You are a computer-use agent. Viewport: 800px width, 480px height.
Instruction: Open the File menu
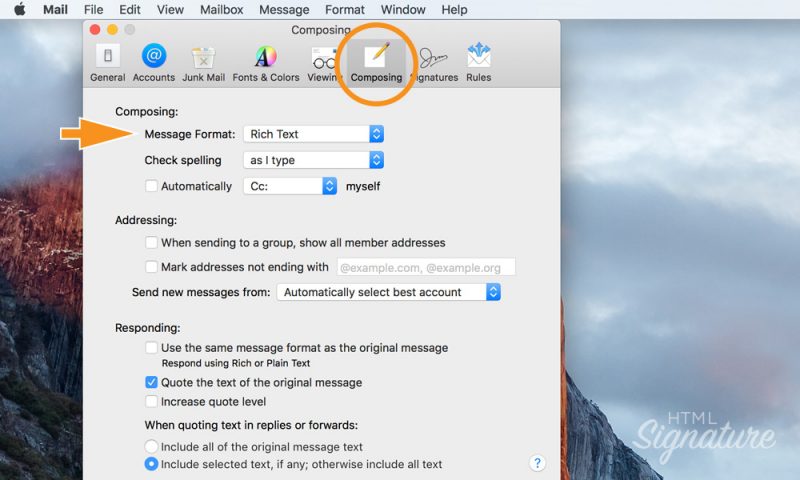[93, 10]
